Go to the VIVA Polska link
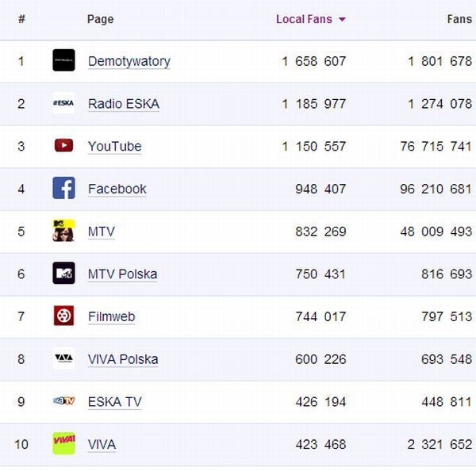 pos(123,359)
